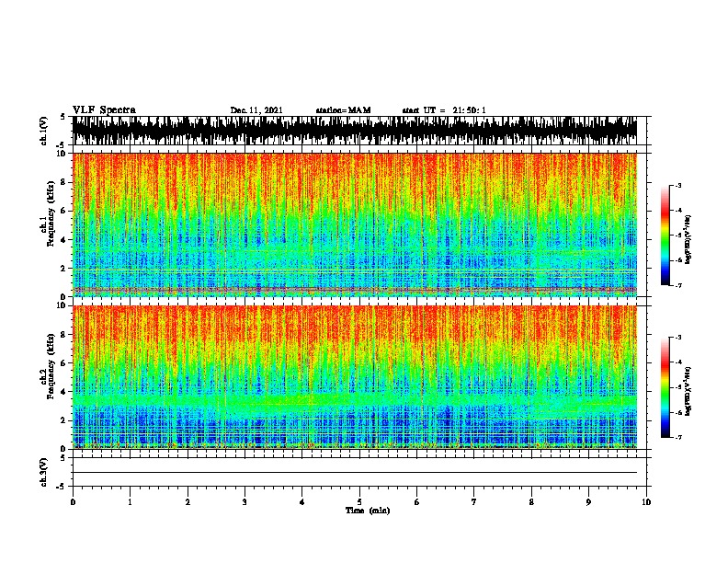Click the "Time (min)" axis title

(368, 511)
